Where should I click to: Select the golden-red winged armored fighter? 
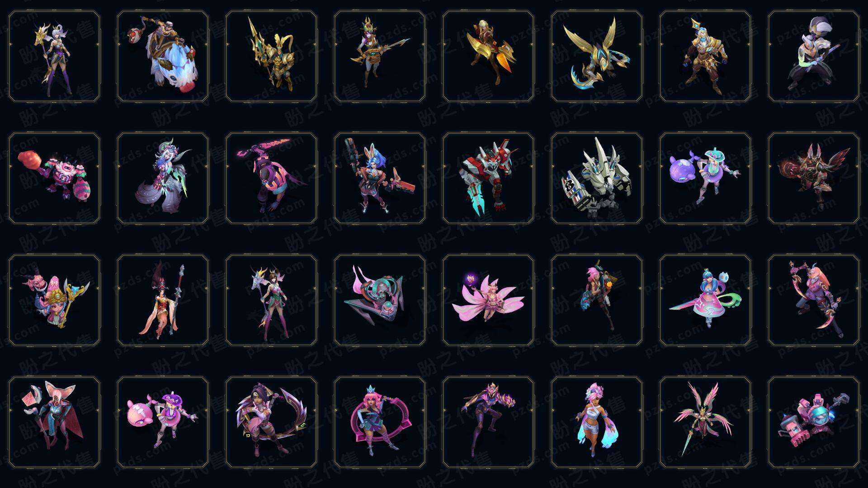(x=488, y=56)
